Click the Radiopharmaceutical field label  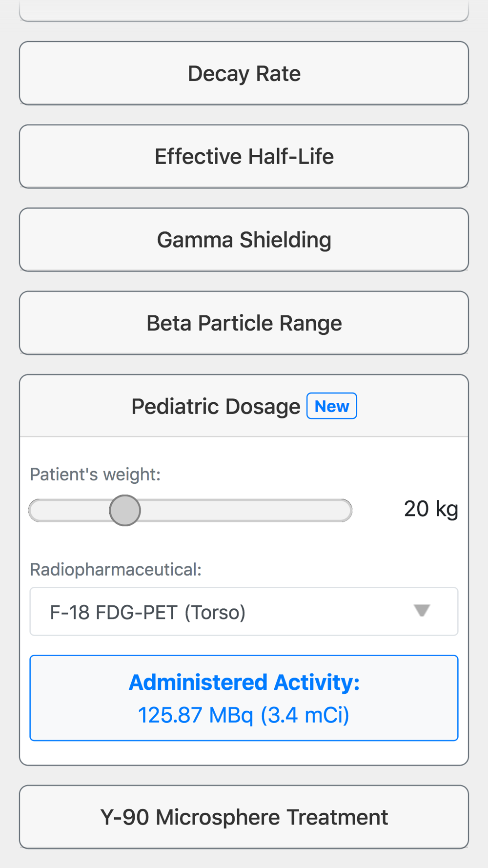(116, 569)
